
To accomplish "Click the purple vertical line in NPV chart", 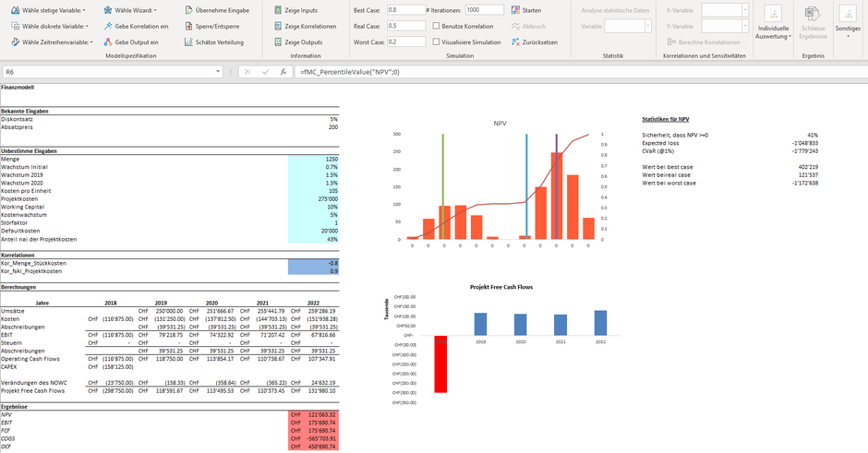I will (x=556, y=186).
